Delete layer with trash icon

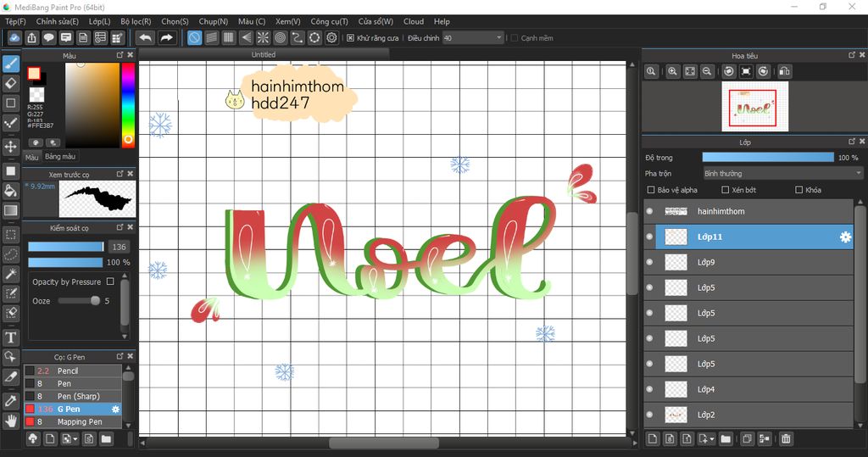click(x=786, y=439)
